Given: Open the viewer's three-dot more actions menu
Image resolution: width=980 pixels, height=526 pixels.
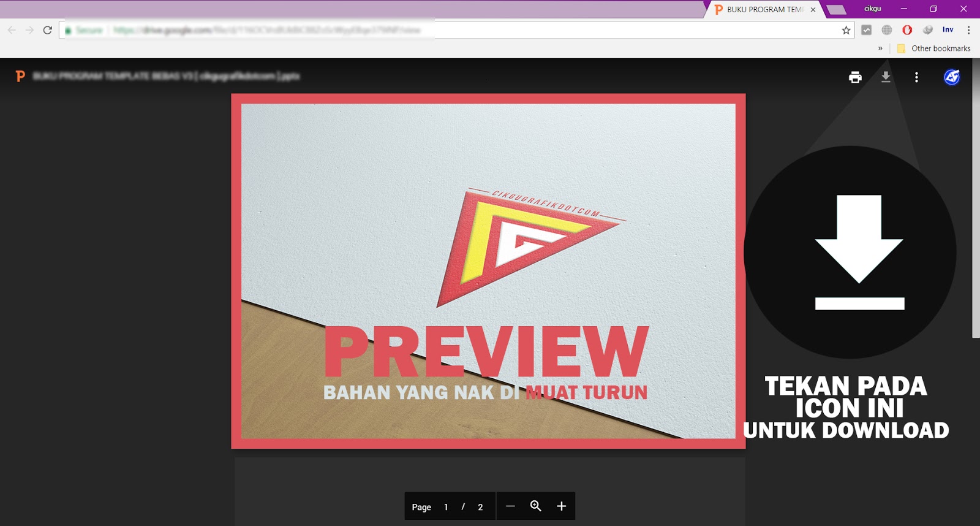Looking at the screenshot, I should click(916, 77).
